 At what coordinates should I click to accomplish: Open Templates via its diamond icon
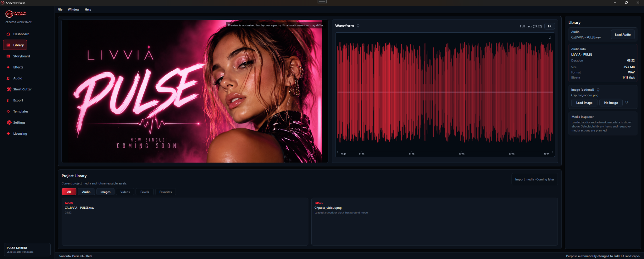(x=8, y=111)
